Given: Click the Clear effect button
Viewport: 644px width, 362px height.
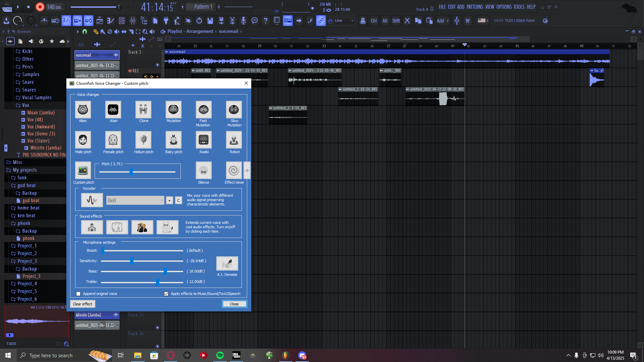Looking at the screenshot, I should pyautogui.click(x=83, y=304).
